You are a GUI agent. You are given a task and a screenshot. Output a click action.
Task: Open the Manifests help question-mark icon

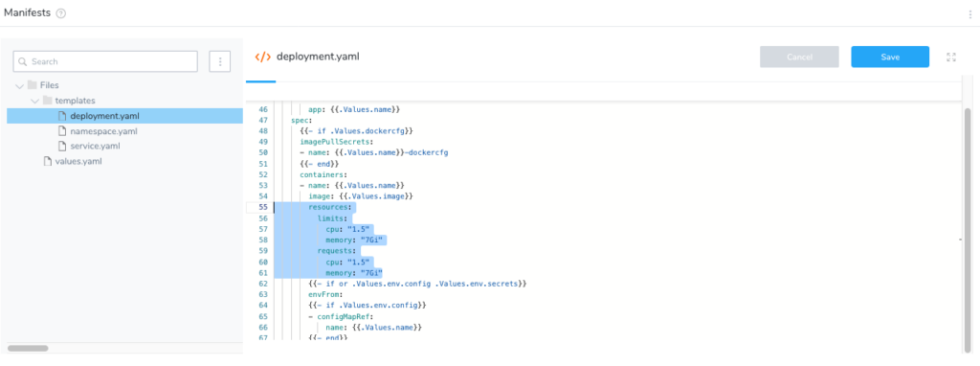pos(60,13)
